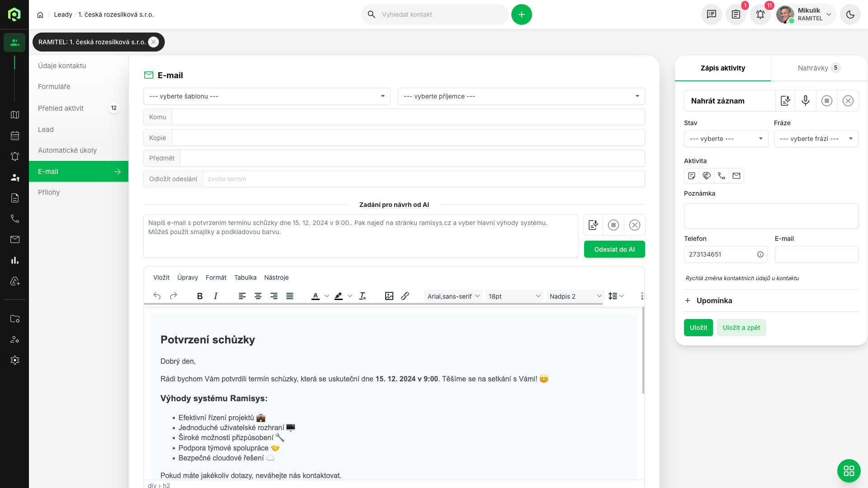Switch to the Nahrávky tab
868x488 pixels.
coord(819,68)
